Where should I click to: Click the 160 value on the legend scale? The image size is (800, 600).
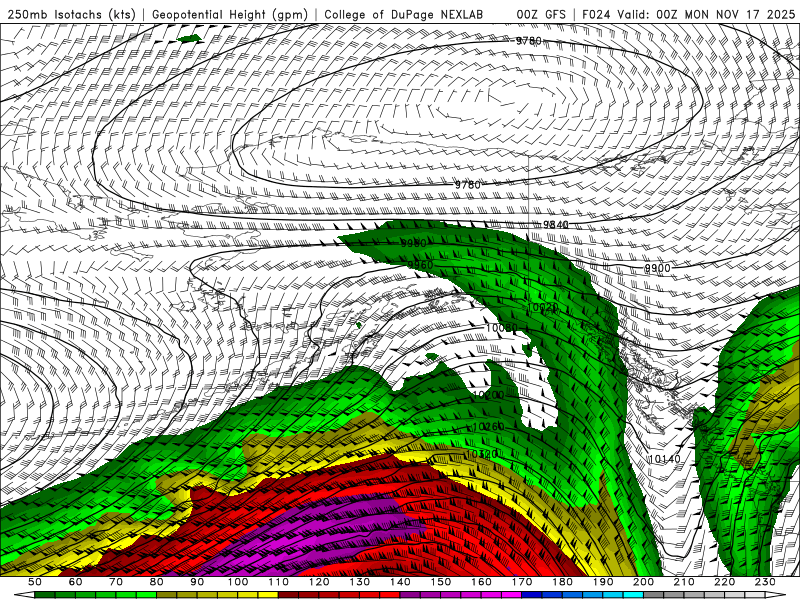(x=481, y=582)
